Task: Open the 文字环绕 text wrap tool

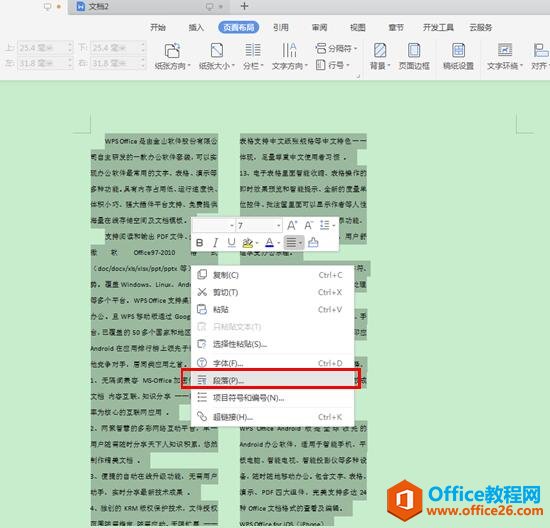Action: tap(505, 56)
